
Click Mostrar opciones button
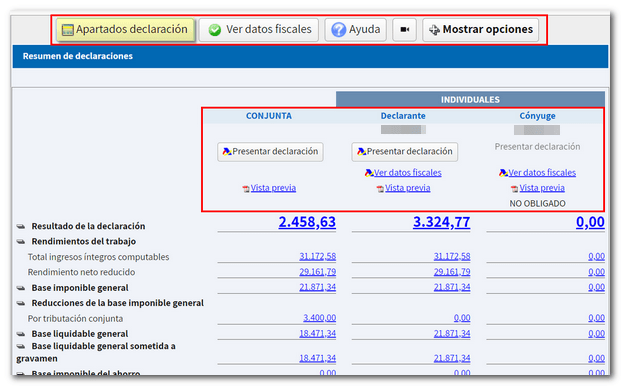[481, 30]
